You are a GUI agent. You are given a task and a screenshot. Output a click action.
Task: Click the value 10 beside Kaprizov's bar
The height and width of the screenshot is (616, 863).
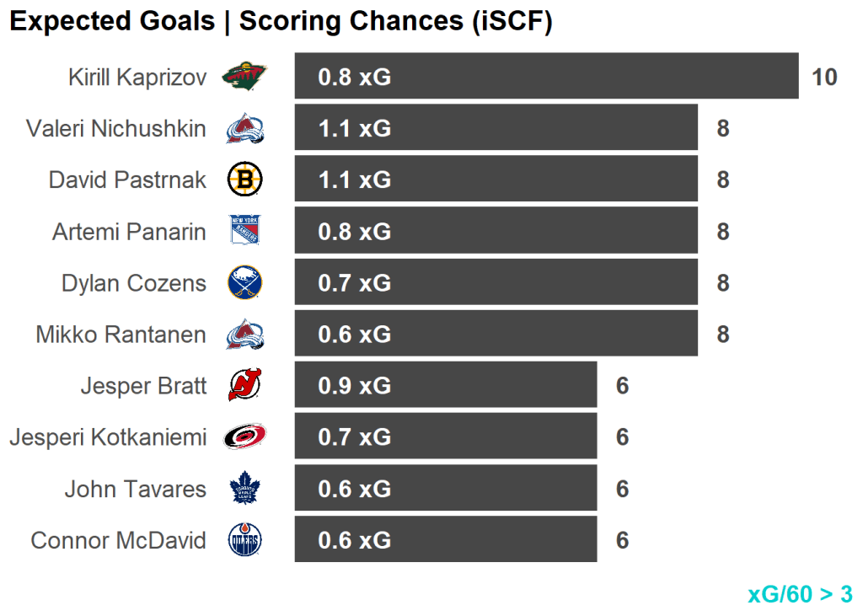click(x=824, y=78)
